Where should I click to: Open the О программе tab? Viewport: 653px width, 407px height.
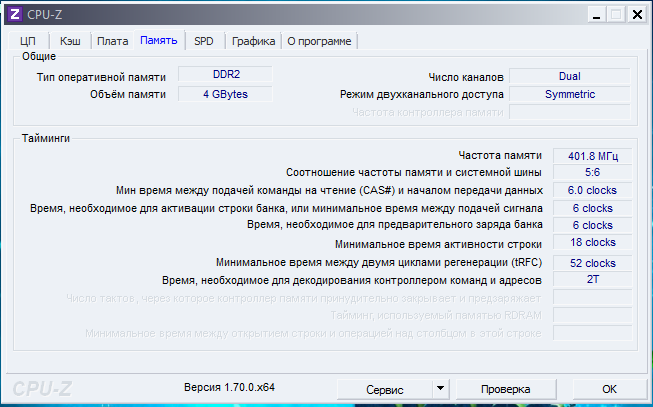point(319,41)
